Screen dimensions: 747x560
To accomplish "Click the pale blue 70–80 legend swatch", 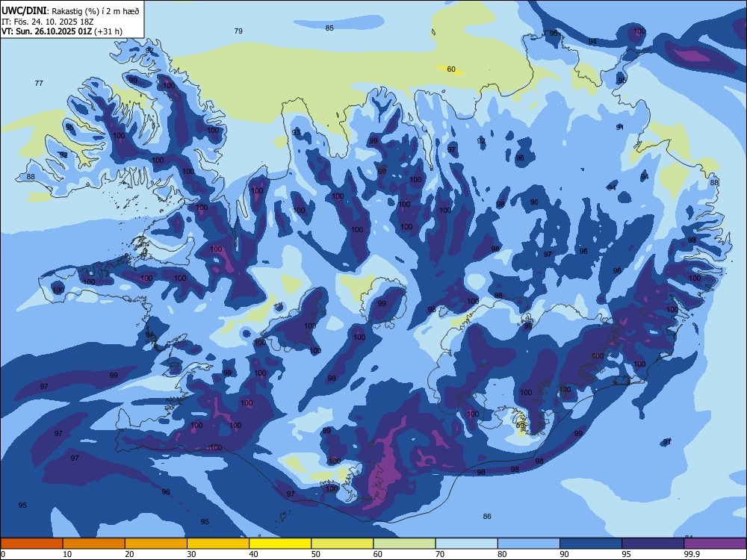I will pos(466,544).
